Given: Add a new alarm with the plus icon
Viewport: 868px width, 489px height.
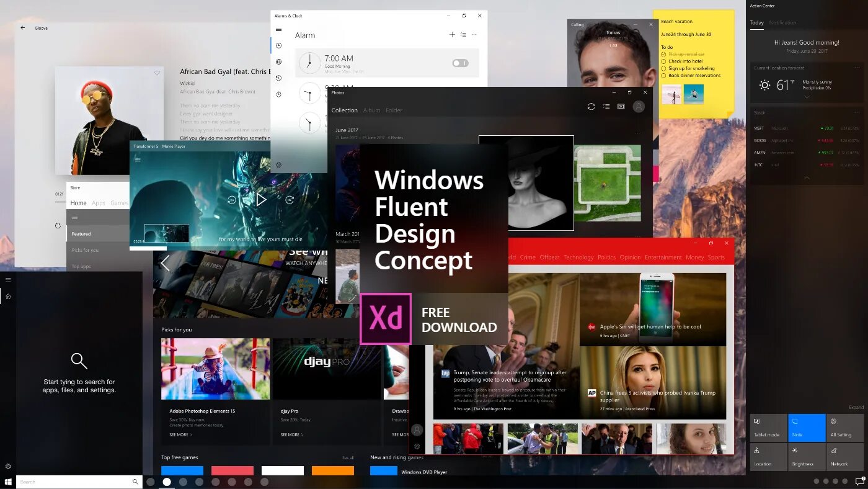Looking at the screenshot, I should pyautogui.click(x=452, y=35).
